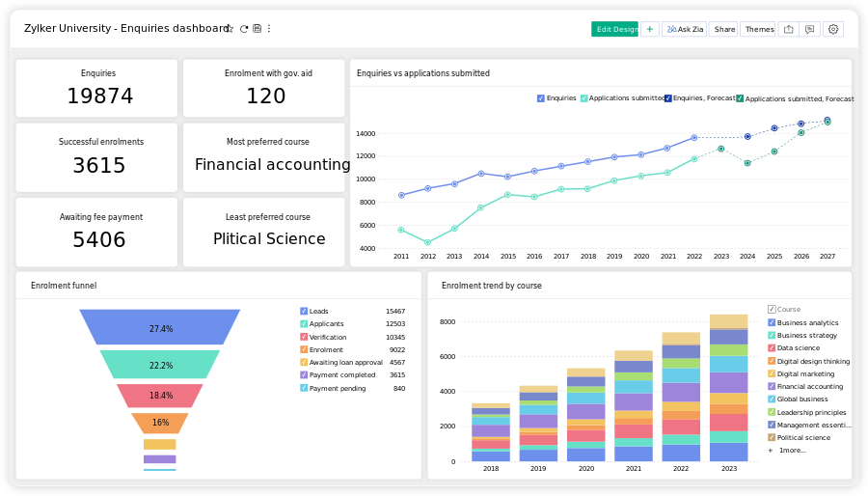Expand the '1more...' legend entries
This screenshot has height=496, width=868.
[x=791, y=451]
